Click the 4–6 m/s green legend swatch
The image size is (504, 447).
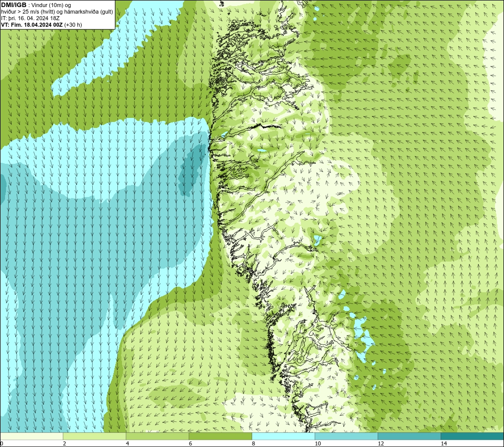click(157, 436)
